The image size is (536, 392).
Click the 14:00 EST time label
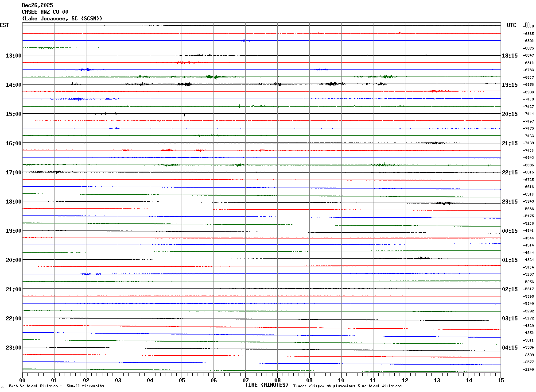tap(13, 85)
